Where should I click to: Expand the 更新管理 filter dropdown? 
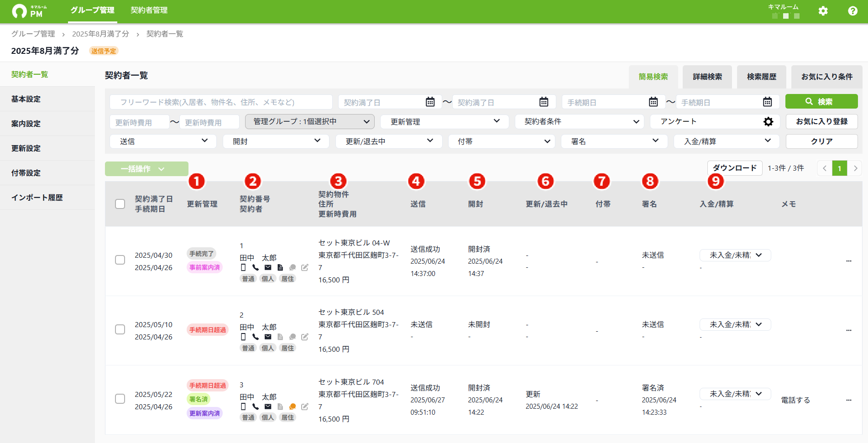tap(445, 122)
